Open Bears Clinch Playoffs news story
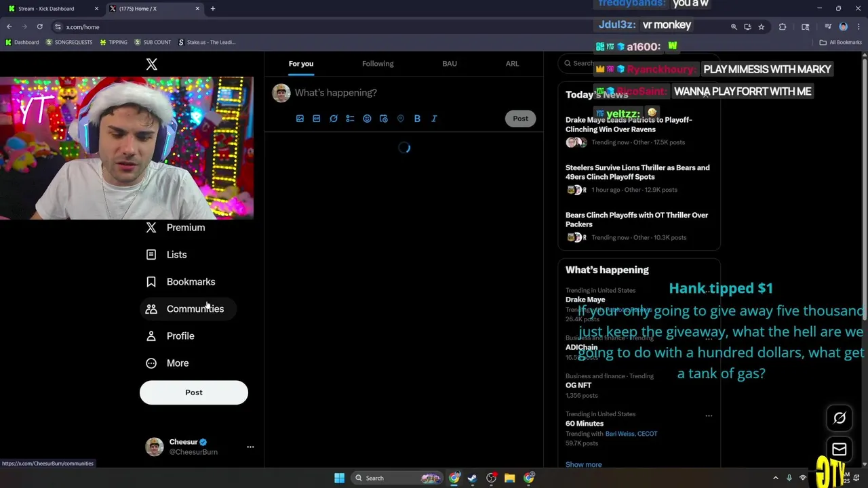Viewport: 868px width, 488px height. coord(639,226)
